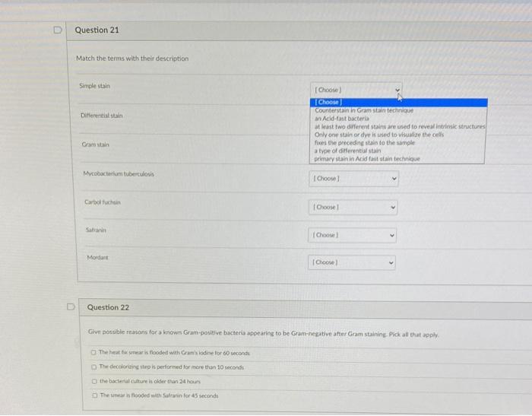532x416 pixels.
Task: Open the Carbol fuchsin answer dropdown
Action: pyautogui.click(x=353, y=207)
